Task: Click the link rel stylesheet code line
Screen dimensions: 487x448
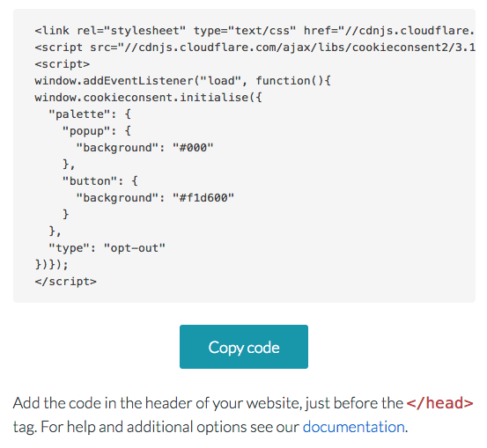Action: [255, 31]
